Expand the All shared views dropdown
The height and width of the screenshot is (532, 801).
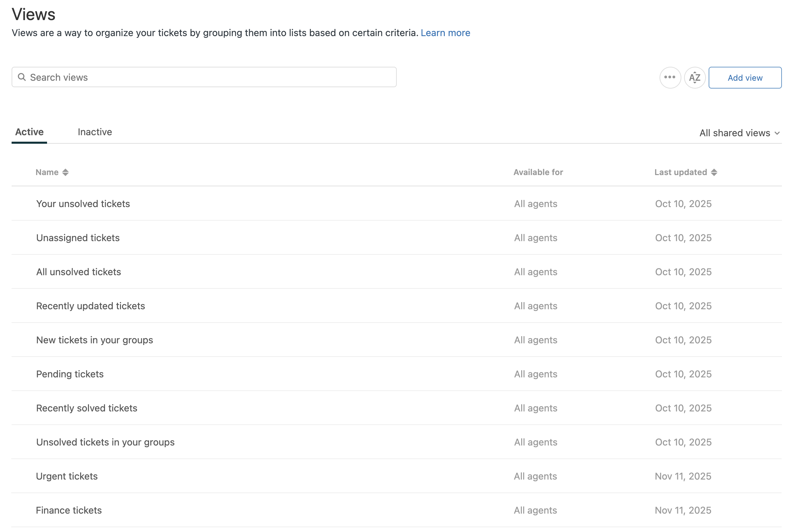(x=739, y=133)
